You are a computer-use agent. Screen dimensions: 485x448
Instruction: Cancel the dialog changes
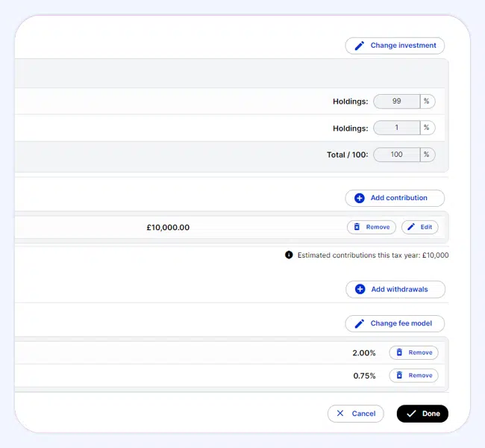pyautogui.click(x=356, y=414)
